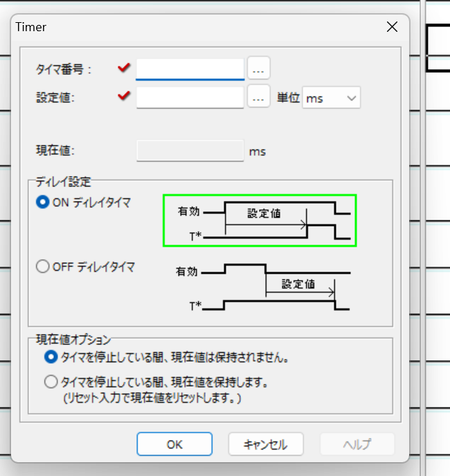The height and width of the screenshot is (476, 450).
Task: Click the 単位 label
Action: [x=288, y=98]
